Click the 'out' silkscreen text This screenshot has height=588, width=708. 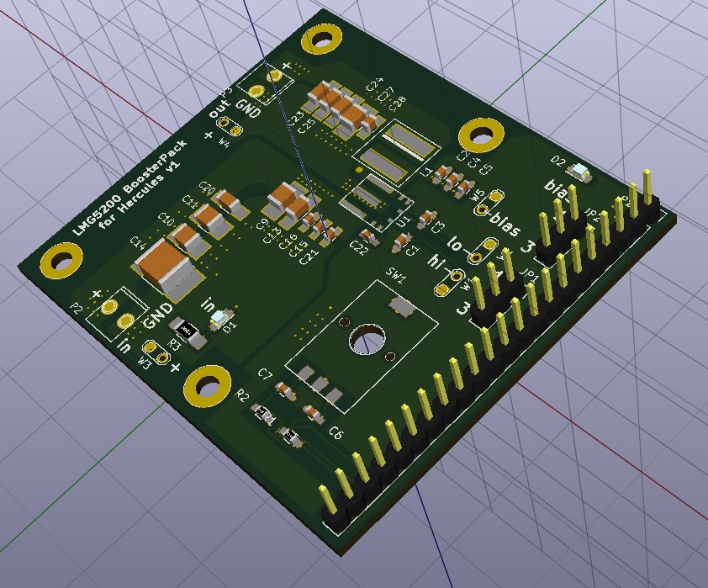click(x=219, y=109)
